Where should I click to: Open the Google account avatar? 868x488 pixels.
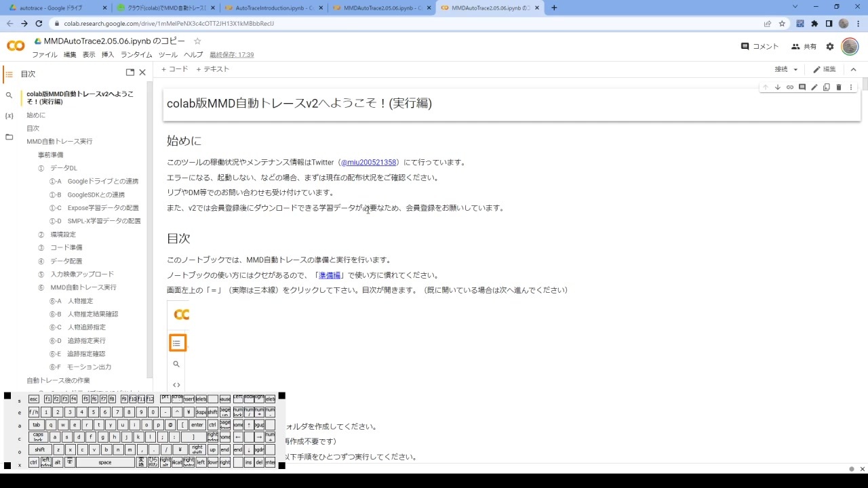[x=850, y=46]
